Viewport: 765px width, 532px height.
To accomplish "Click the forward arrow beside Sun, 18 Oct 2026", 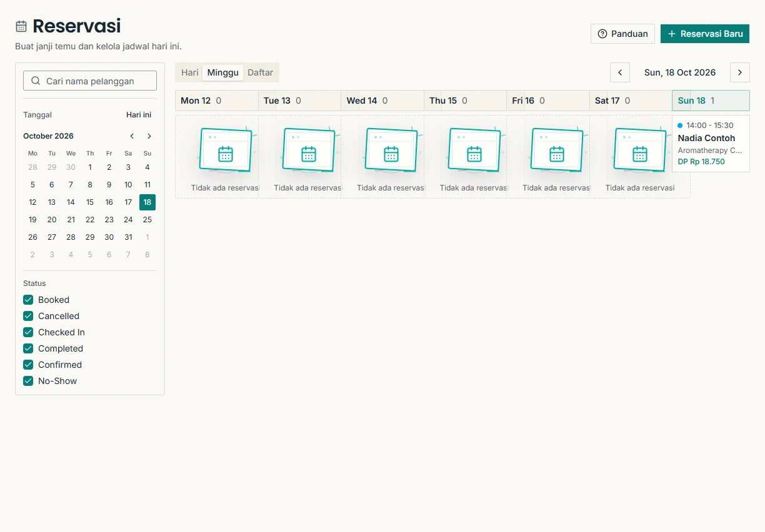I will [740, 72].
